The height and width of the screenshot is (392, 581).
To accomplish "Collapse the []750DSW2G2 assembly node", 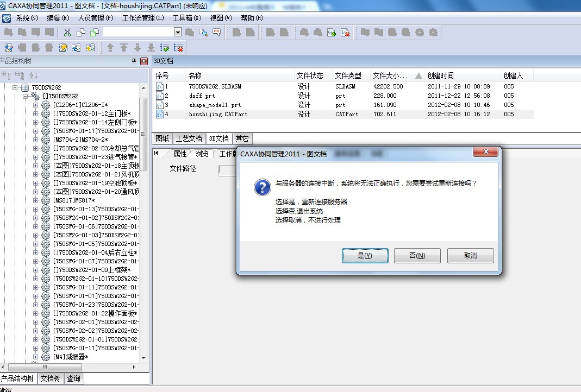I will click(25, 96).
